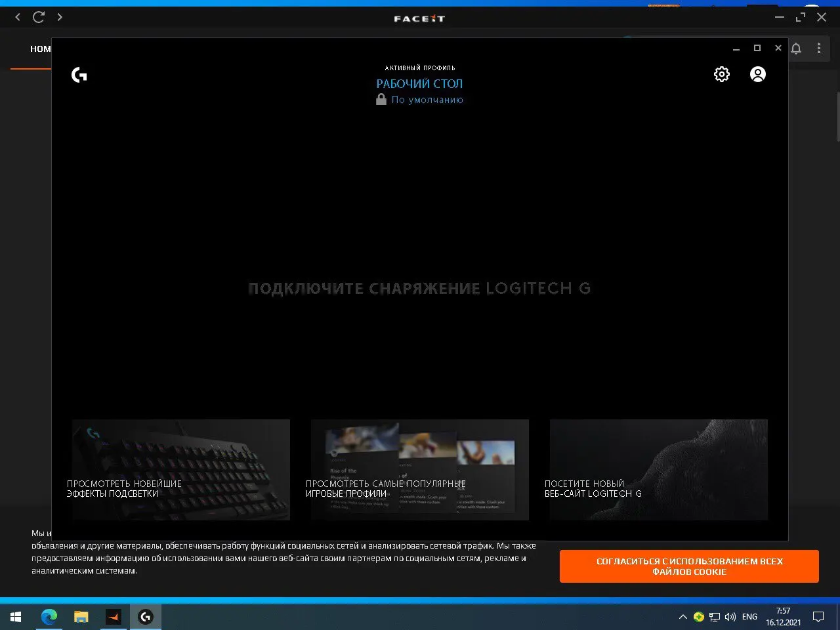
Task: Open the newest lighting effects card
Action: coord(180,470)
